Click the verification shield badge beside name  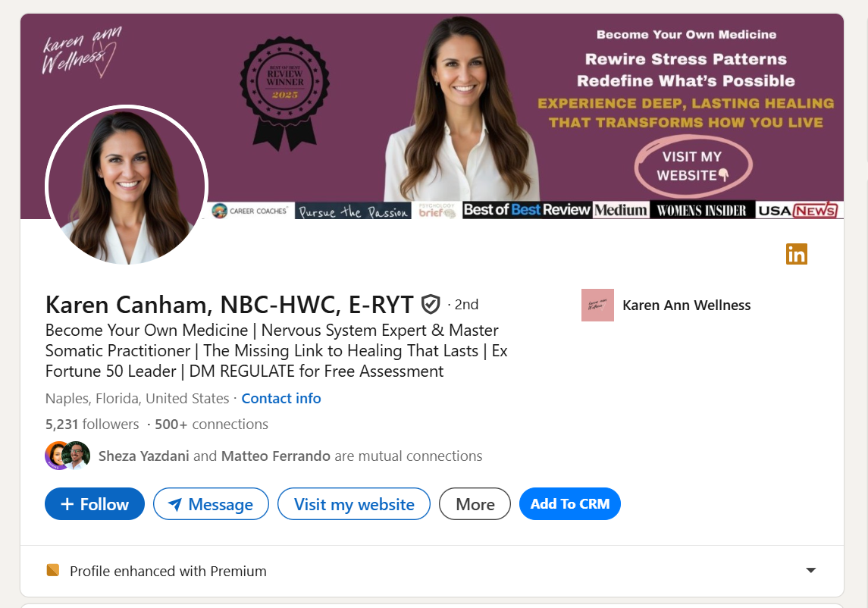pyautogui.click(x=431, y=305)
